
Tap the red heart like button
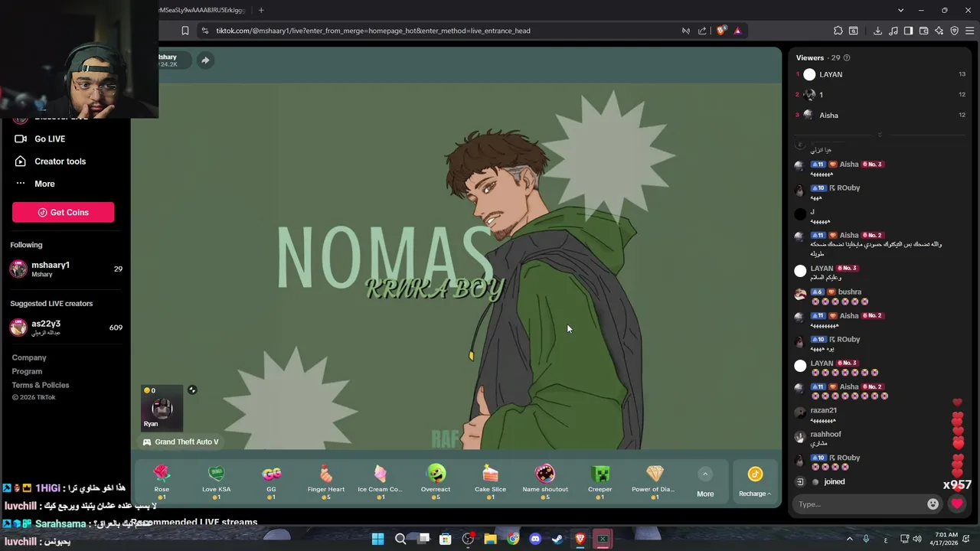tap(957, 504)
